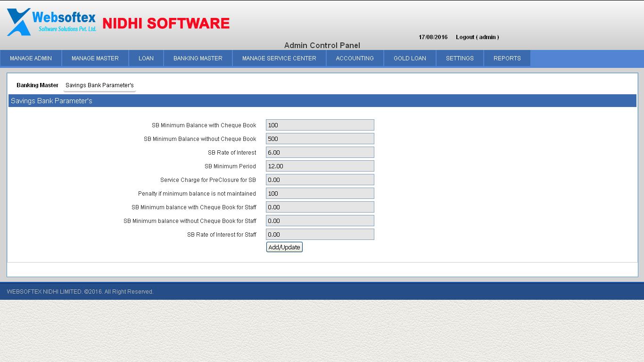The height and width of the screenshot is (362, 644).
Task: Select the Savings Bank Parameter's tab
Action: [99, 85]
